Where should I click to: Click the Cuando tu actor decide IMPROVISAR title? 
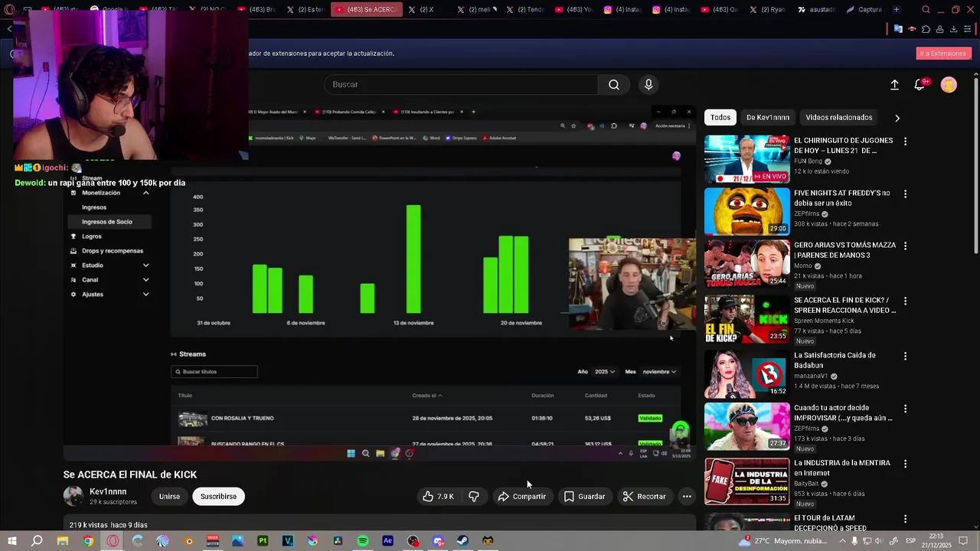[x=843, y=413]
